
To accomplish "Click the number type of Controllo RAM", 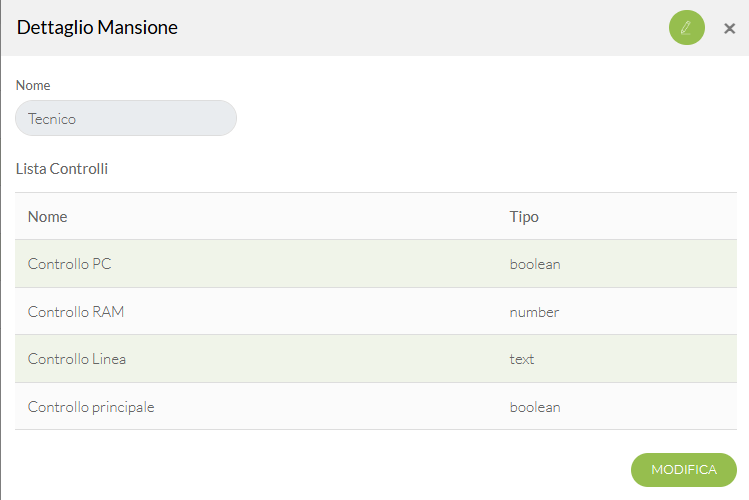I will coord(534,312).
